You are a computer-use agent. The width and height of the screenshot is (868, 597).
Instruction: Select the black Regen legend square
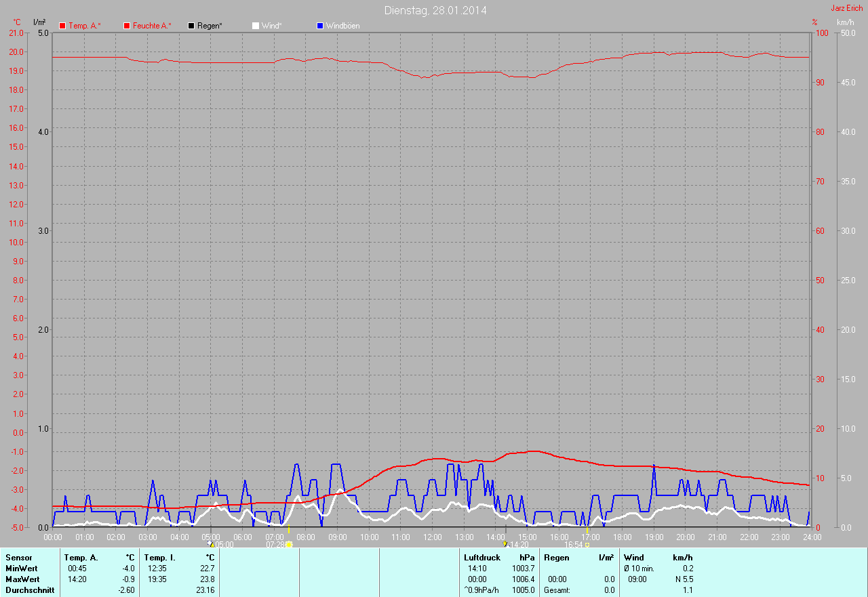pos(191,26)
